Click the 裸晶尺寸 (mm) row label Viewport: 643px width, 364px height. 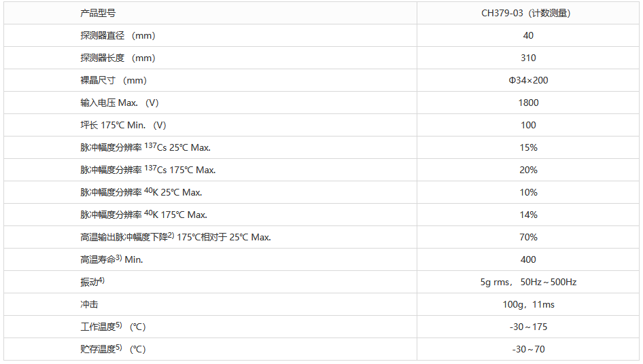(114, 80)
